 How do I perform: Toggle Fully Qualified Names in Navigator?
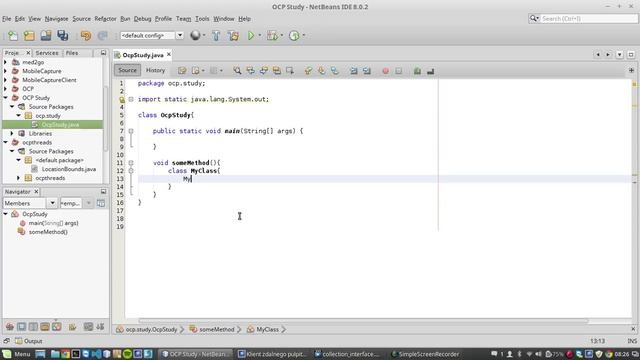click(x=73, y=327)
